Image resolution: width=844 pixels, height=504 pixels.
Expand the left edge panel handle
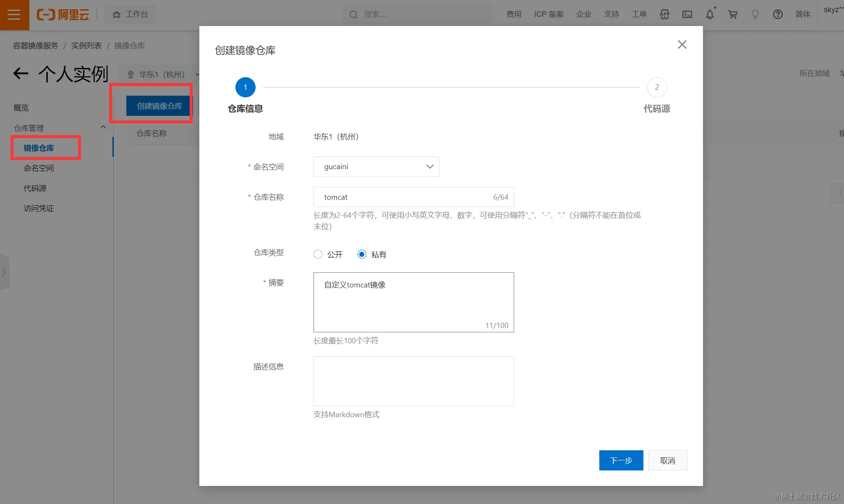pos(4,272)
